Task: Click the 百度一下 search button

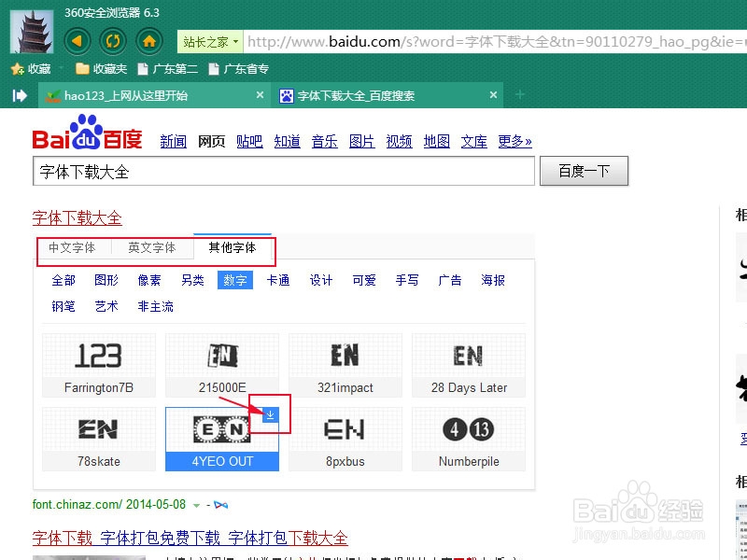Action: pyautogui.click(x=584, y=171)
